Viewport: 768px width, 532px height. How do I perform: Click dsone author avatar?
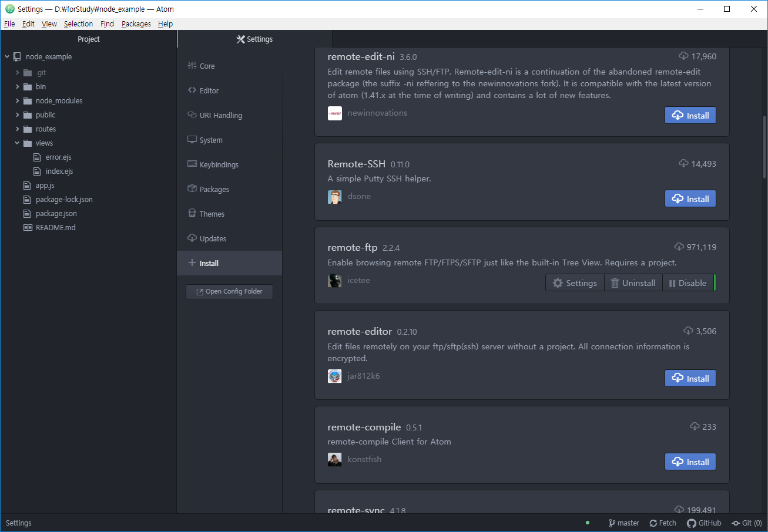click(x=334, y=197)
